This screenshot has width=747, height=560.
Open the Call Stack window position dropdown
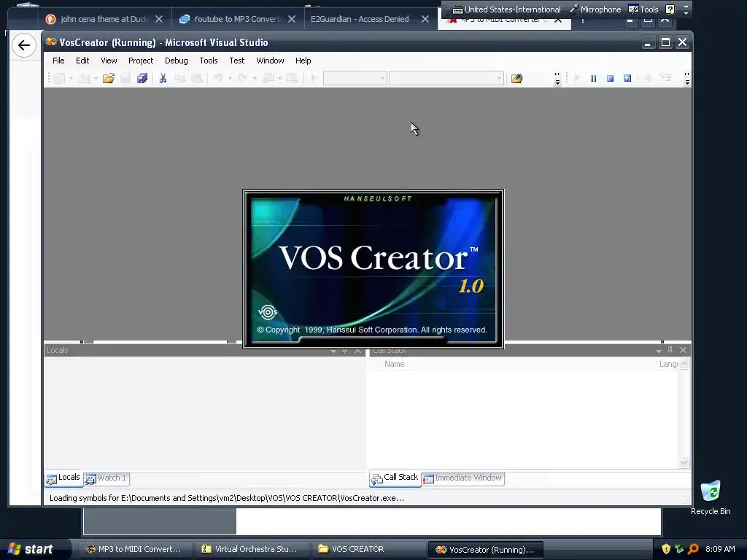pos(659,351)
